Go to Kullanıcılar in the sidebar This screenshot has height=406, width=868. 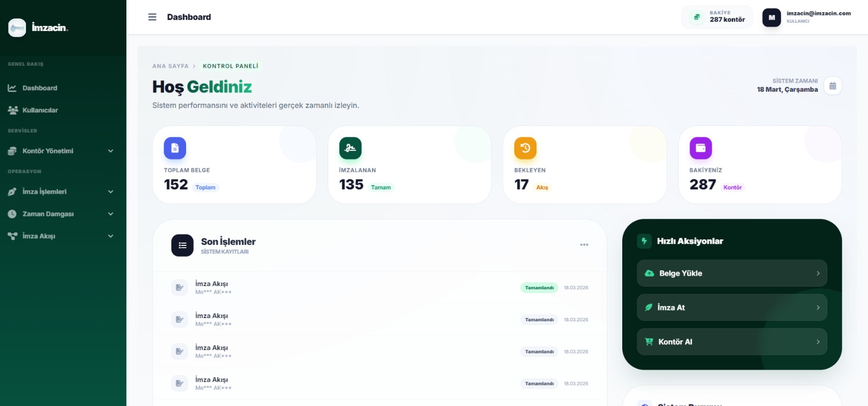pyautogui.click(x=40, y=110)
